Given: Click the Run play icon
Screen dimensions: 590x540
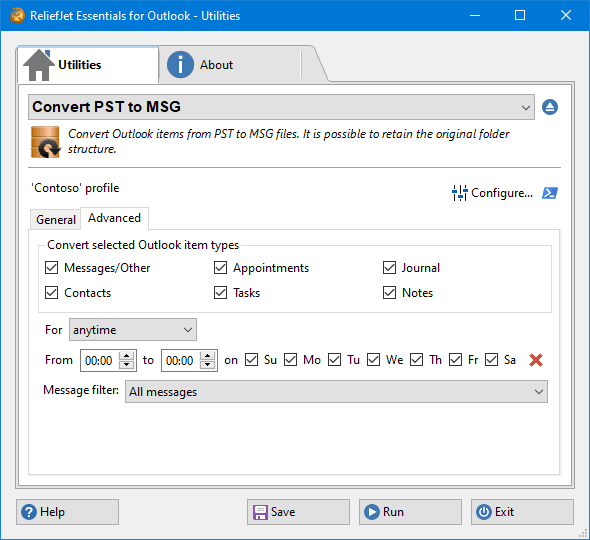Looking at the screenshot, I should 372,512.
